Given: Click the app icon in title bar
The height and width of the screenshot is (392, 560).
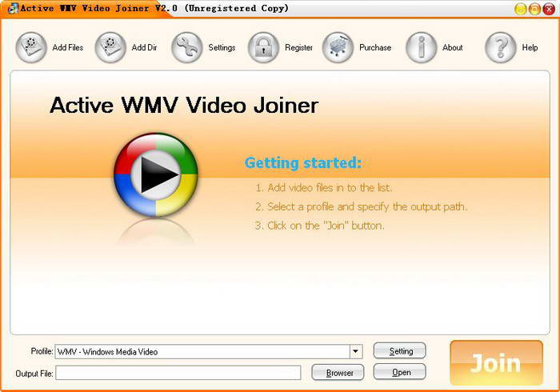Looking at the screenshot, I should tap(13, 8).
